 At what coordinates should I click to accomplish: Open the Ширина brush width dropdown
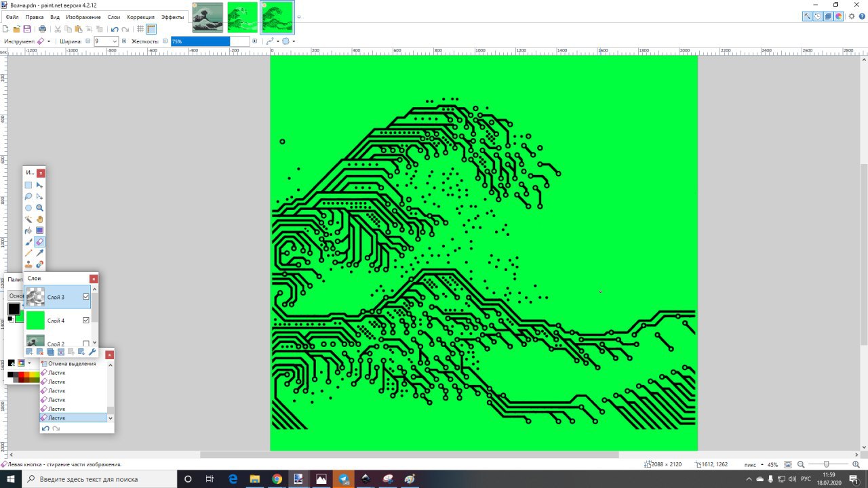click(115, 41)
